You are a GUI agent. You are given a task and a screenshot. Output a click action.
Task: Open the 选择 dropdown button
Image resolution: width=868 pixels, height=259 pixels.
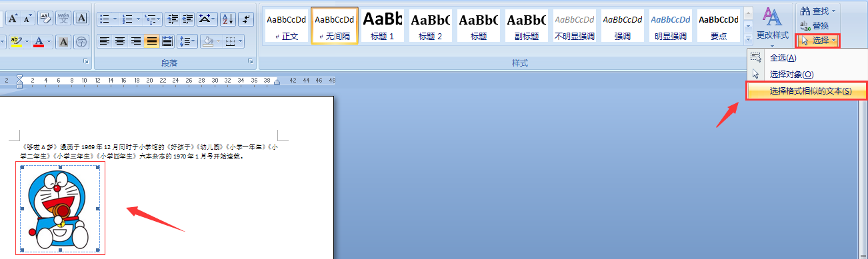click(818, 41)
